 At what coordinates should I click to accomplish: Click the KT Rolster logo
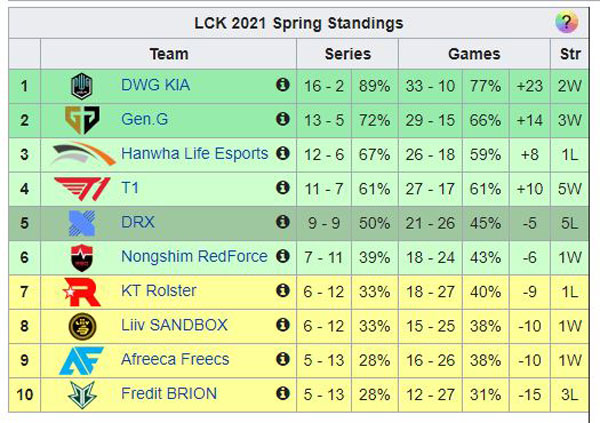(x=80, y=291)
